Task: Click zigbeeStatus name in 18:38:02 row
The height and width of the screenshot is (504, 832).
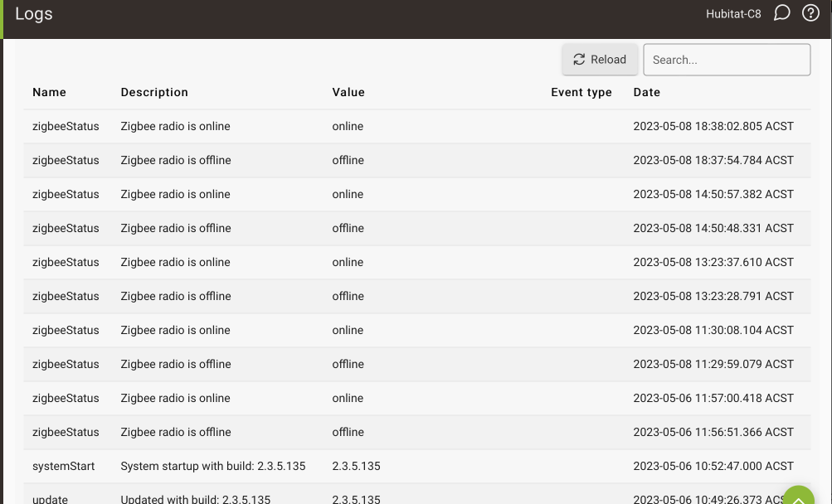Action: (x=66, y=126)
